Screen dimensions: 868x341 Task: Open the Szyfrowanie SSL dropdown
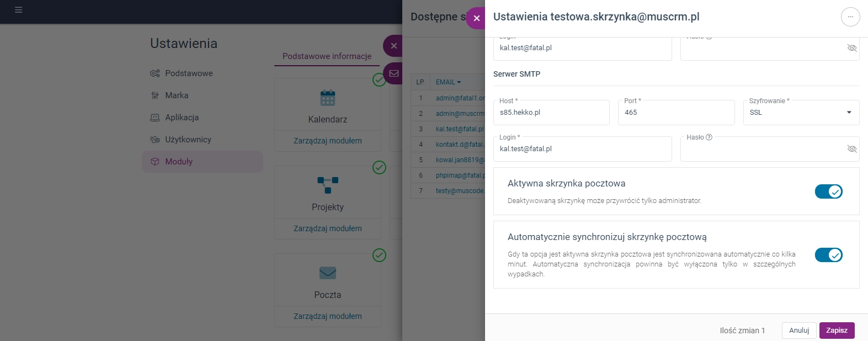pos(801,113)
